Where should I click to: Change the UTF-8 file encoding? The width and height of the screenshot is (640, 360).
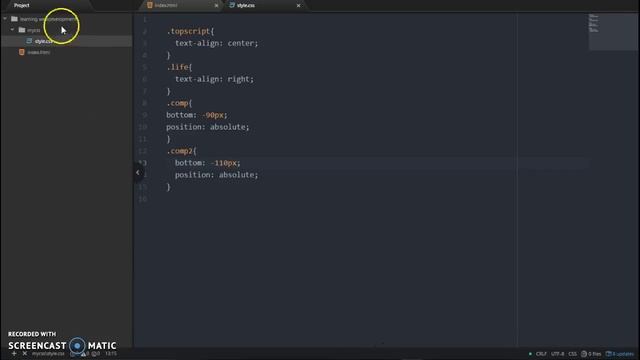[558, 354]
